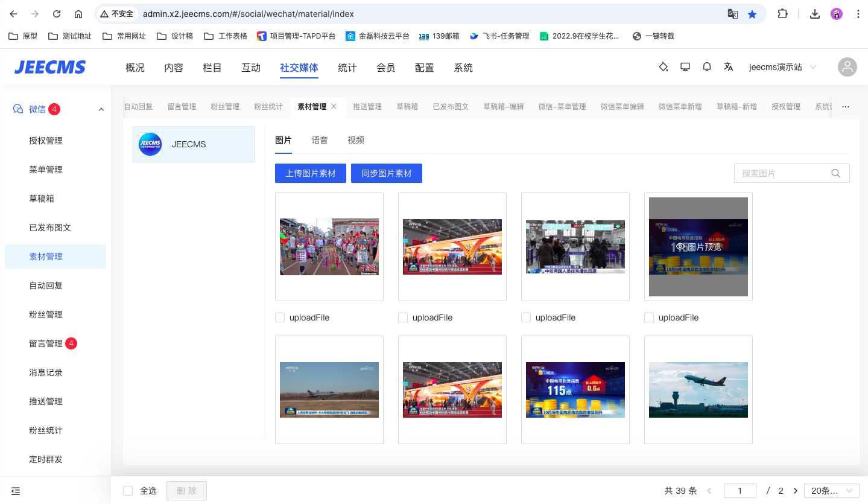Toggle the 全选 select-all checkbox

pos(128,491)
